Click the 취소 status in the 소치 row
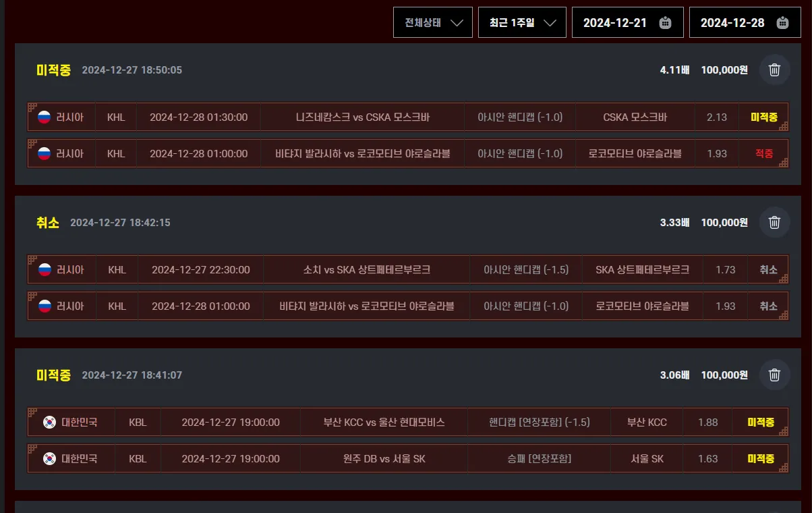Image resolution: width=812 pixels, height=513 pixels. coord(768,269)
